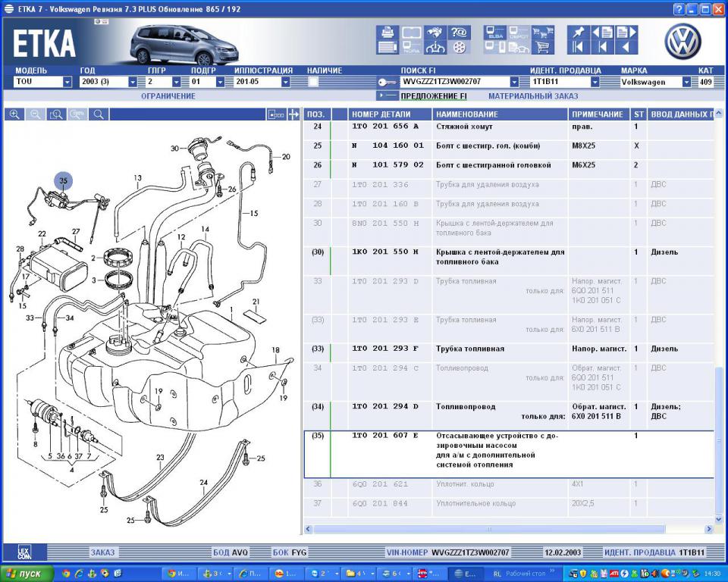Image resolution: width=728 pixels, height=582 pixels.
Task: Click callout number 30 in the diagram
Action: click(174, 149)
